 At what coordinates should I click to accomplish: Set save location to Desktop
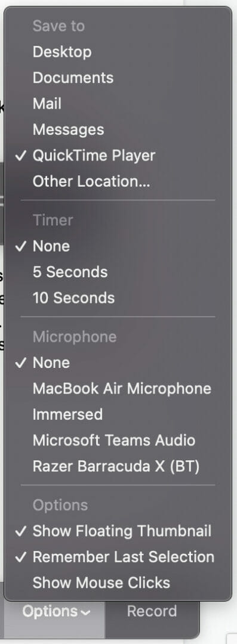click(118, 52)
